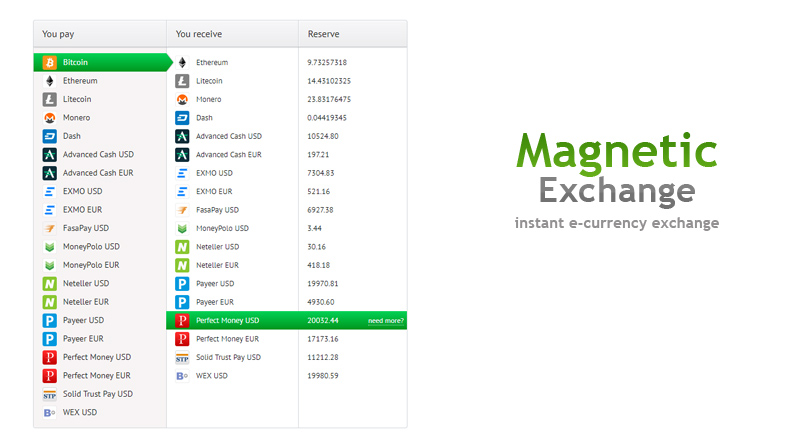The height and width of the screenshot is (445, 800).
Task: Pick MoneyPolo EUR in You pay list
Action: (91, 265)
